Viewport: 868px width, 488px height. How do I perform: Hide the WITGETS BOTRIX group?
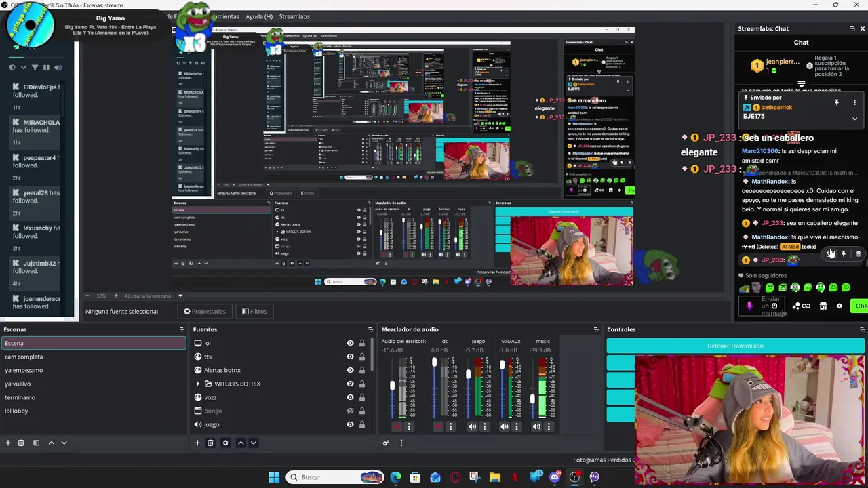(x=350, y=384)
